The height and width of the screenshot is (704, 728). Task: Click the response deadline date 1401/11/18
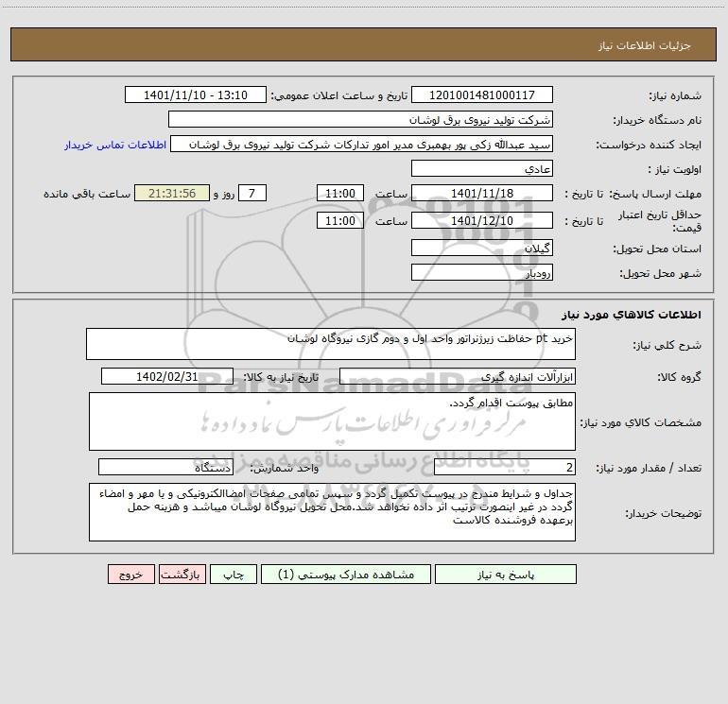pyautogui.click(x=482, y=193)
